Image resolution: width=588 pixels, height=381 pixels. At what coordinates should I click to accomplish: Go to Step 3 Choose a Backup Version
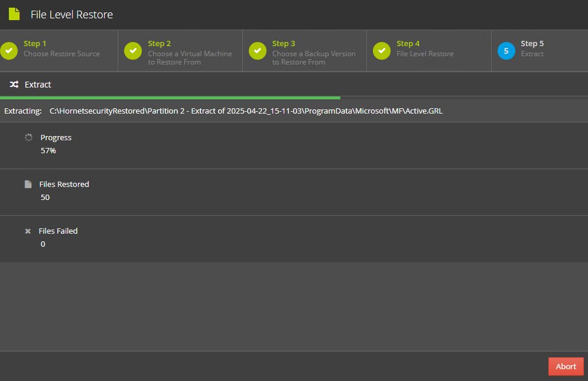click(x=305, y=51)
